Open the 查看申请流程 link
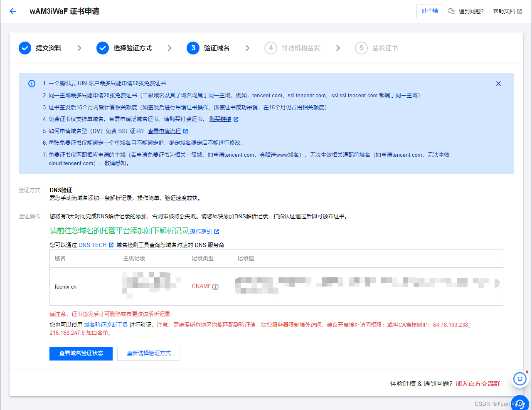Viewport: 532px width, 410px height. point(164,131)
